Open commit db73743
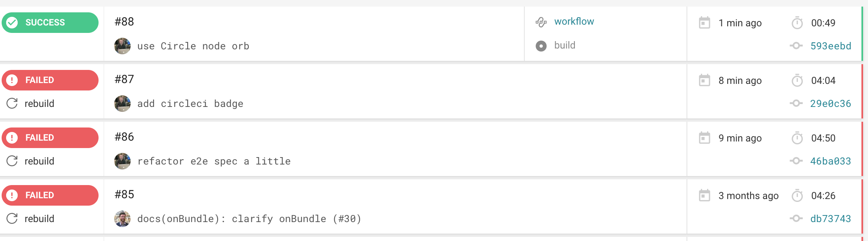 830,219
